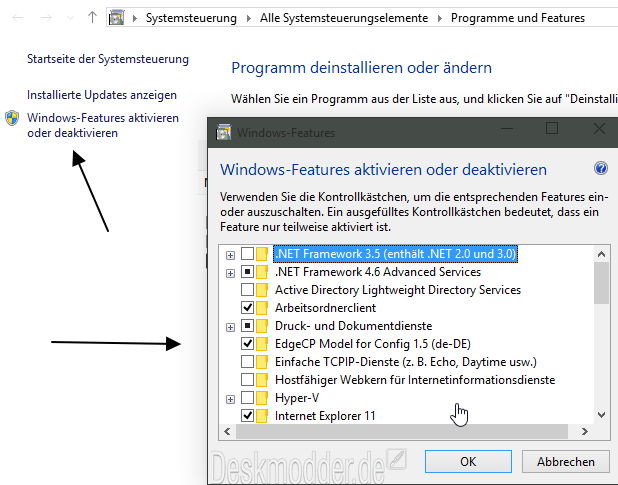Click folder icon of Druck- und Dokumentdienste

[x=262, y=326]
